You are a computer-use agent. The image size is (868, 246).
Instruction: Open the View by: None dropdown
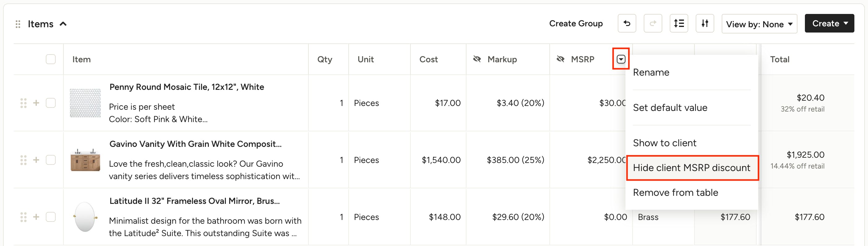tap(759, 24)
